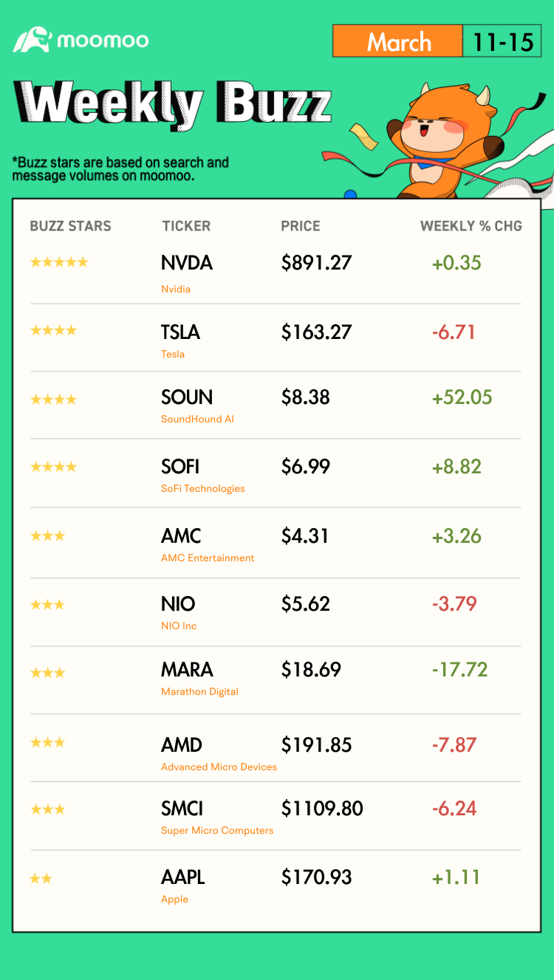Click the WEEKLY % CHG column header
This screenshot has height=980, width=554.
tap(471, 226)
